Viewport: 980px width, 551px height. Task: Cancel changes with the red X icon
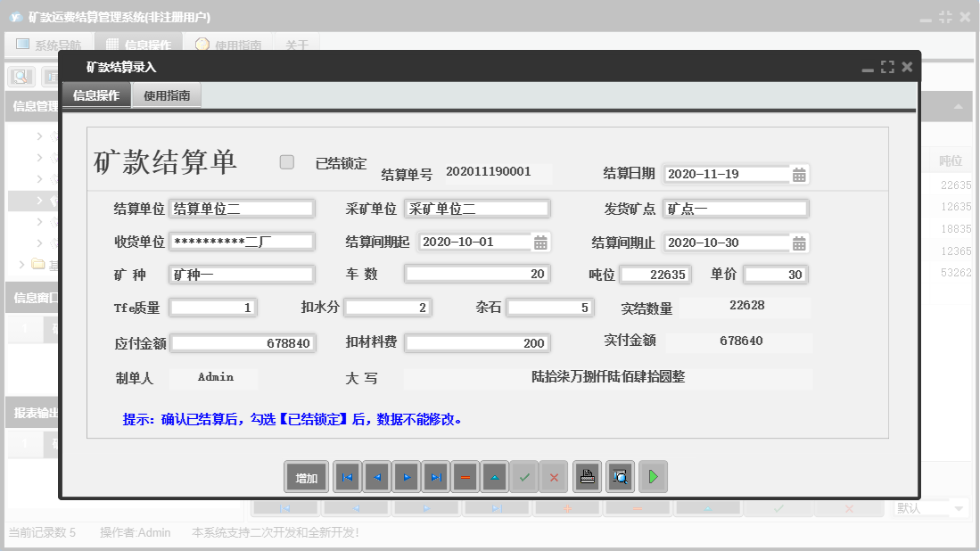(x=553, y=477)
